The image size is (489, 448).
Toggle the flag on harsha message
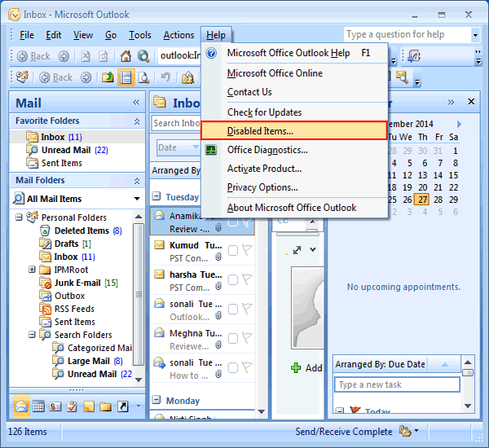click(247, 279)
